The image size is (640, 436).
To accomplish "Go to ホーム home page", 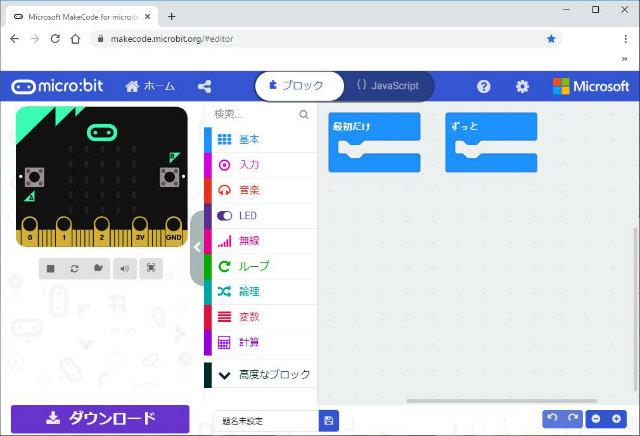I will [150, 86].
